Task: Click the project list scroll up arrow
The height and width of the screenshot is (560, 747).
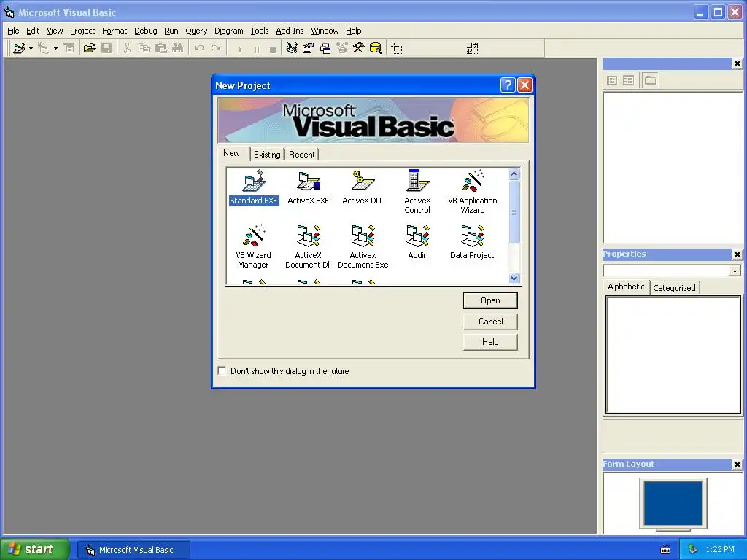Action: pyautogui.click(x=514, y=174)
